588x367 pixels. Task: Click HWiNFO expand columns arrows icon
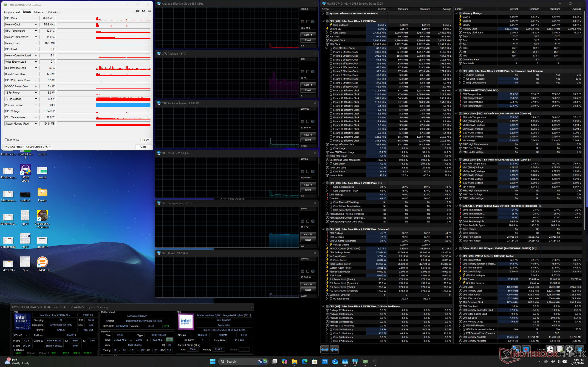[x=325, y=350]
